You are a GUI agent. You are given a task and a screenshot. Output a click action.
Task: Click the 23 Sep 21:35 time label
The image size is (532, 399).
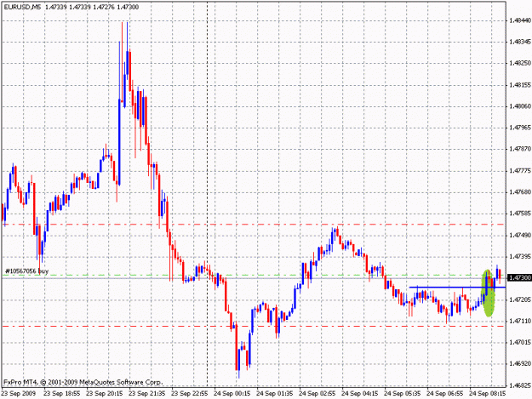click(x=147, y=394)
